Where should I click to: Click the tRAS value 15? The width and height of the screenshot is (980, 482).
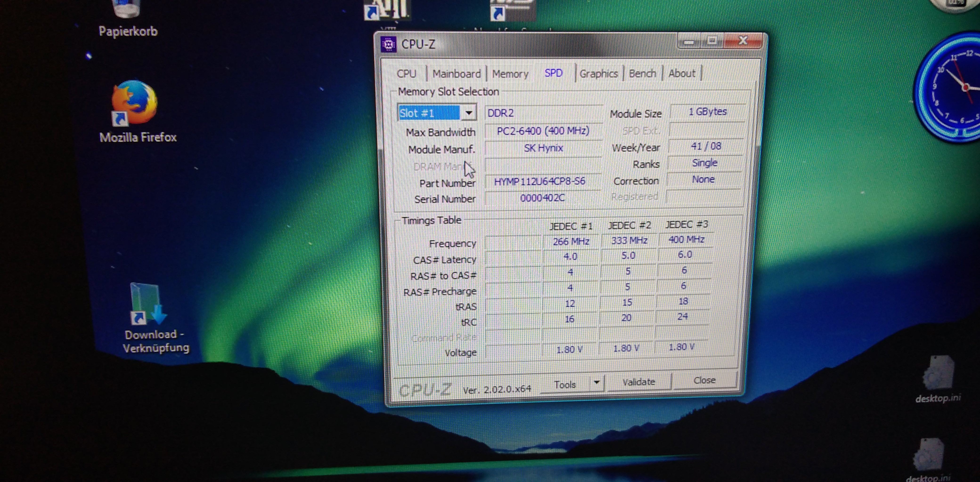pyautogui.click(x=627, y=302)
